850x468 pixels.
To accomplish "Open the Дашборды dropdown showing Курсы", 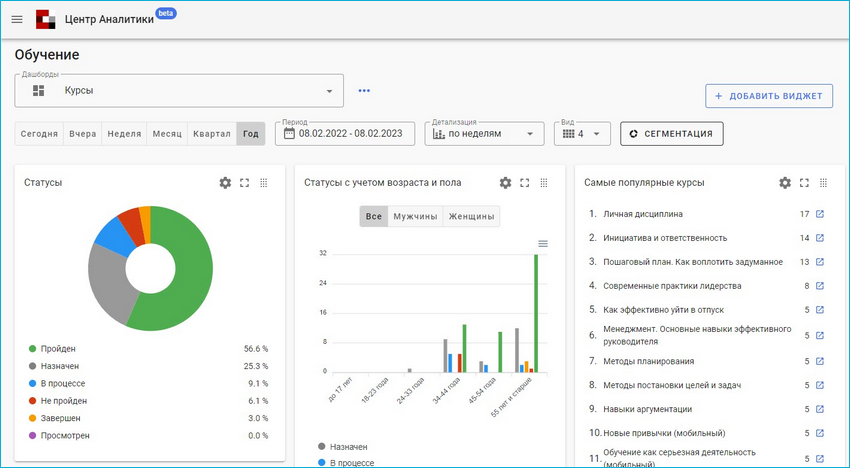I will tap(179, 91).
